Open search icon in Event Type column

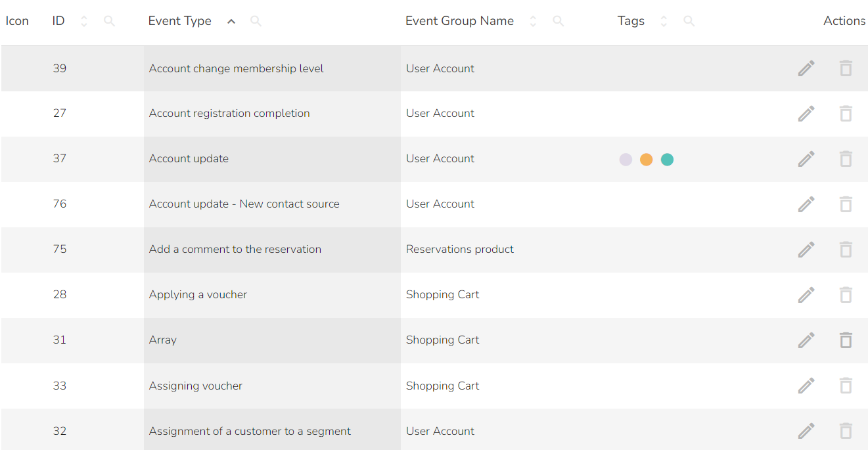(256, 21)
